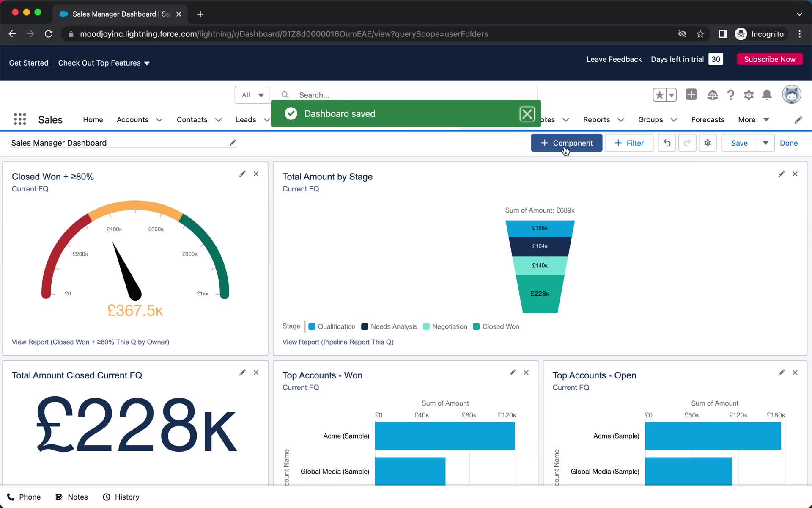Expand the All search scope dropdown
This screenshot has height=508, width=812.
252,95
